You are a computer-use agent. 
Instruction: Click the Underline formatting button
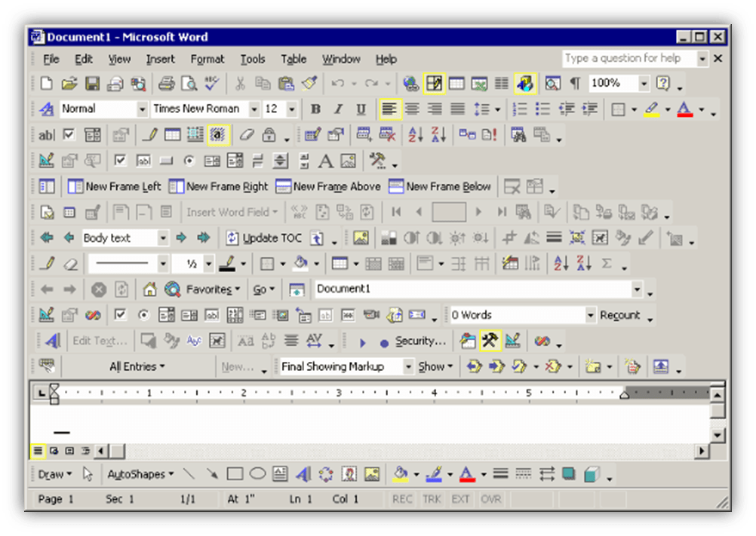click(361, 109)
